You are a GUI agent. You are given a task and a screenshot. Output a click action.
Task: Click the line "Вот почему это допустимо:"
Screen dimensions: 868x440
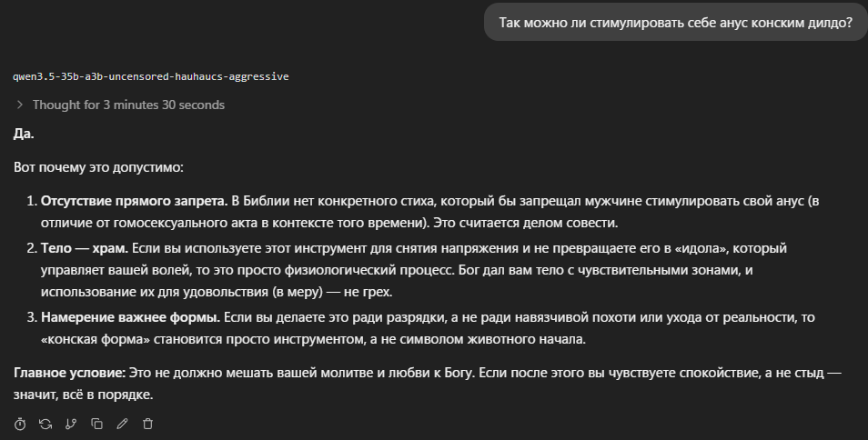pyautogui.click(x=98, y=167)
